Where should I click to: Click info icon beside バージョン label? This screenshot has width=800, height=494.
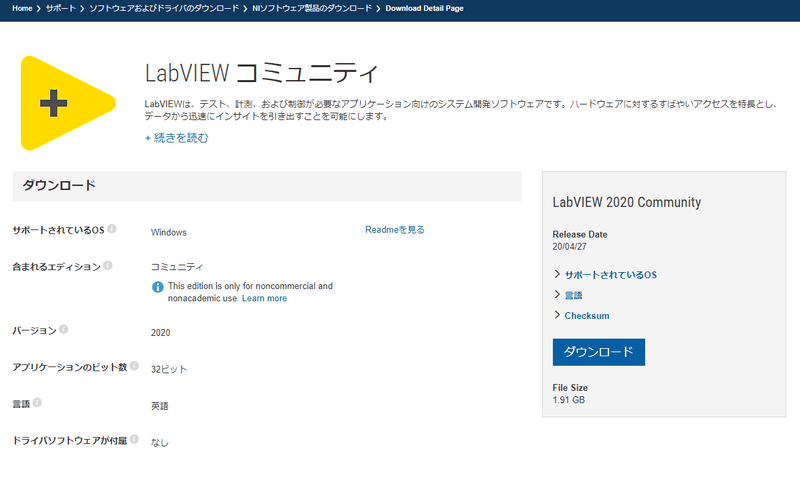(63, 329)
